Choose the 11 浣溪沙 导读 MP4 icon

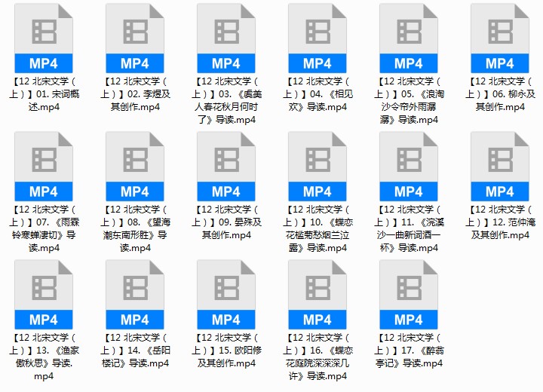click(409, 167)
